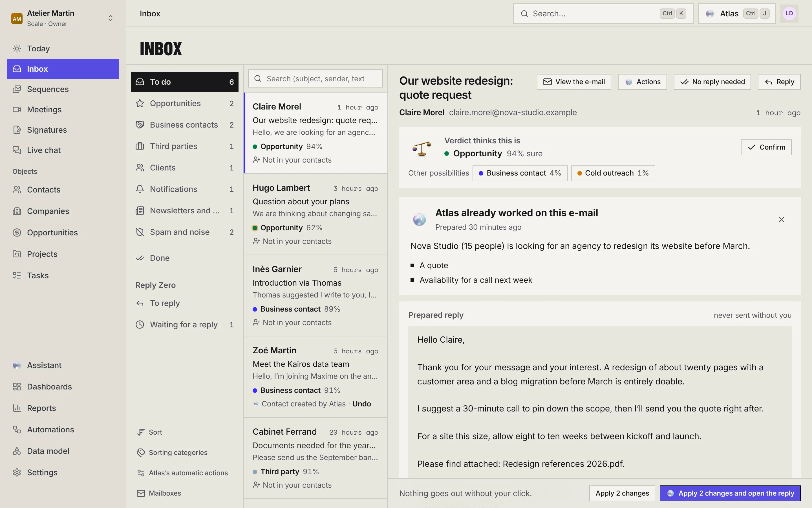Select Spam and noise category
Image resolution: width=812 pixels, height=508 pixels.
[185, 232]
